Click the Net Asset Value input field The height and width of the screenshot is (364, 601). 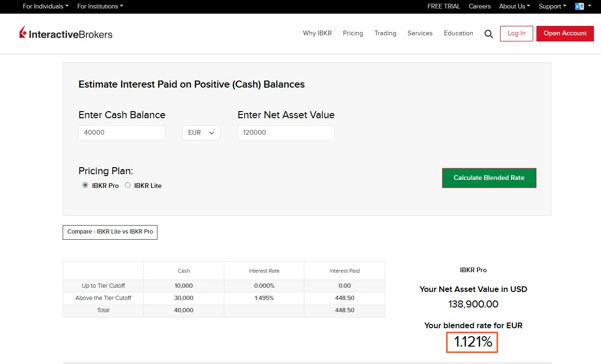point(286,133)
